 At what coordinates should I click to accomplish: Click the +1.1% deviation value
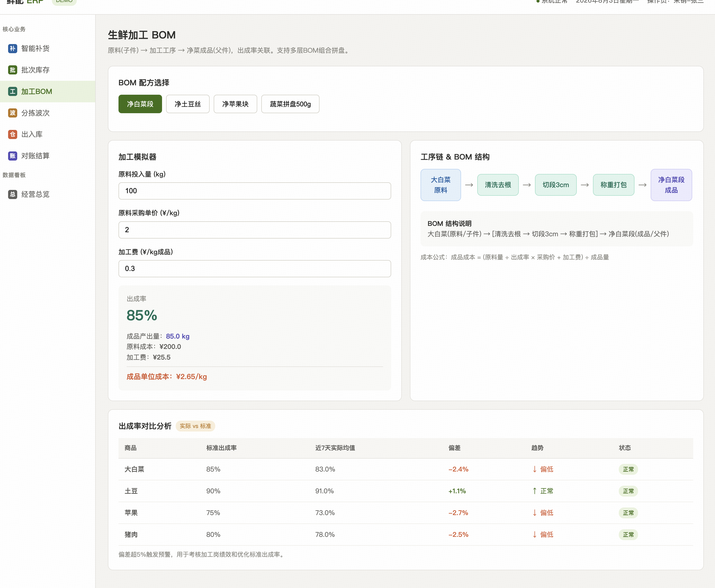[x=457, y=491]
